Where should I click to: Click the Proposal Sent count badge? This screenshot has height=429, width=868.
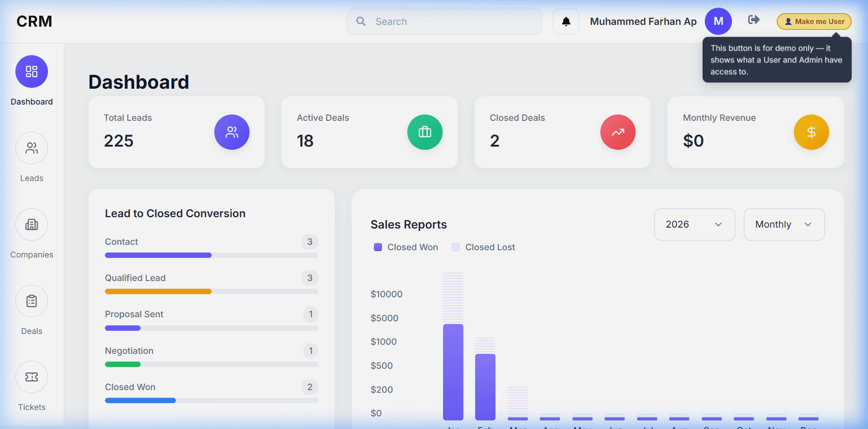(311, 314)
